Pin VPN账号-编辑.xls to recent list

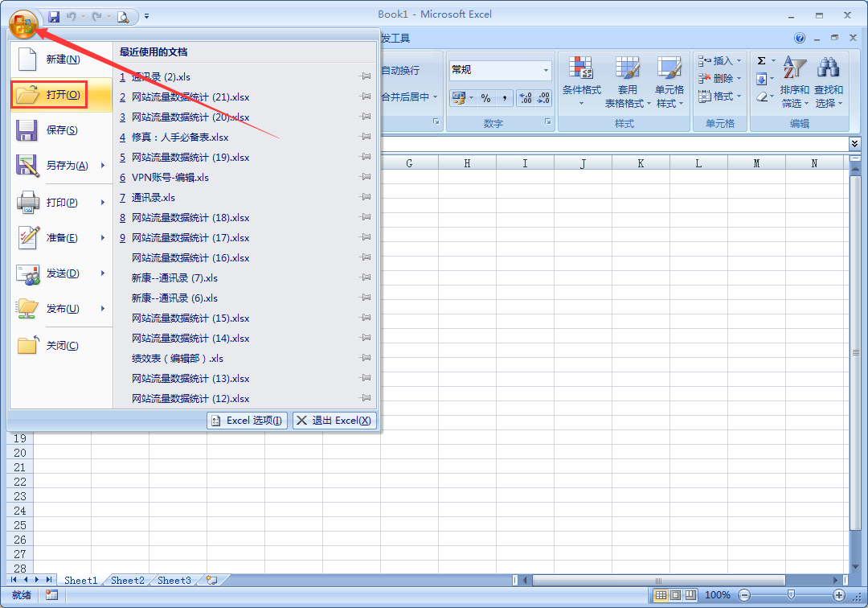pyautogui.click(x=366, y=178)
